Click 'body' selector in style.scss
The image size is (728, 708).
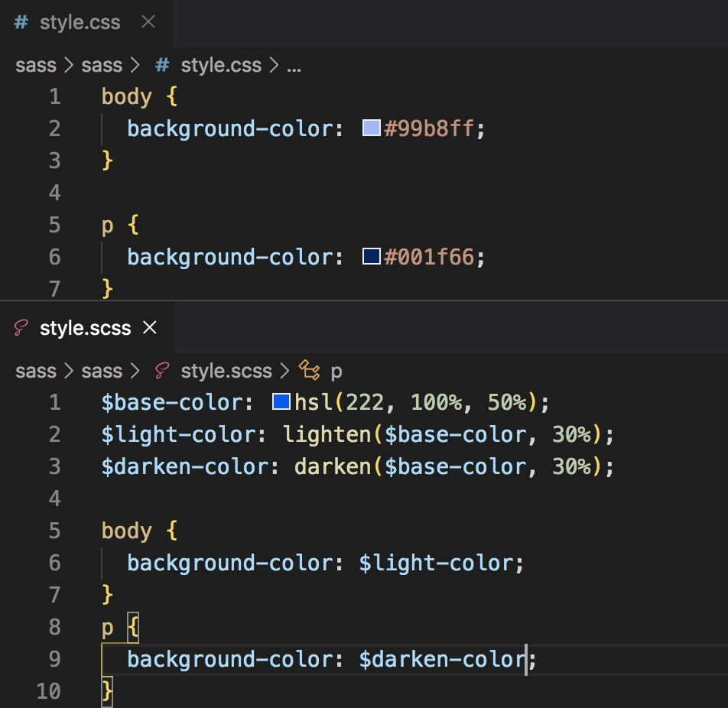127,531
